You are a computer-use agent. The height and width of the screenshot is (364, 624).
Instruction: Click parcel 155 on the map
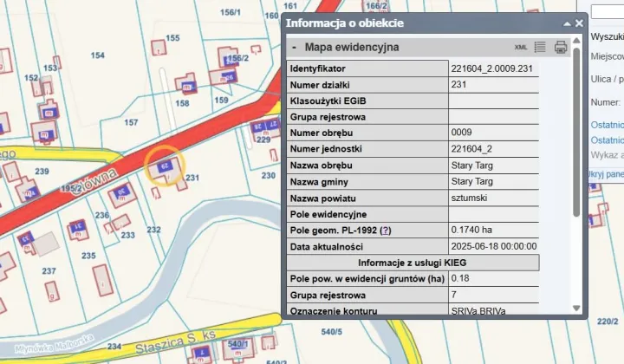point(172,38)
